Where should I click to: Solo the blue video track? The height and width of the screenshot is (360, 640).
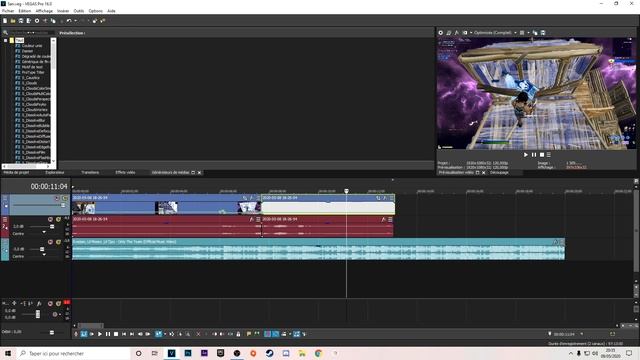tap(64, 198)
